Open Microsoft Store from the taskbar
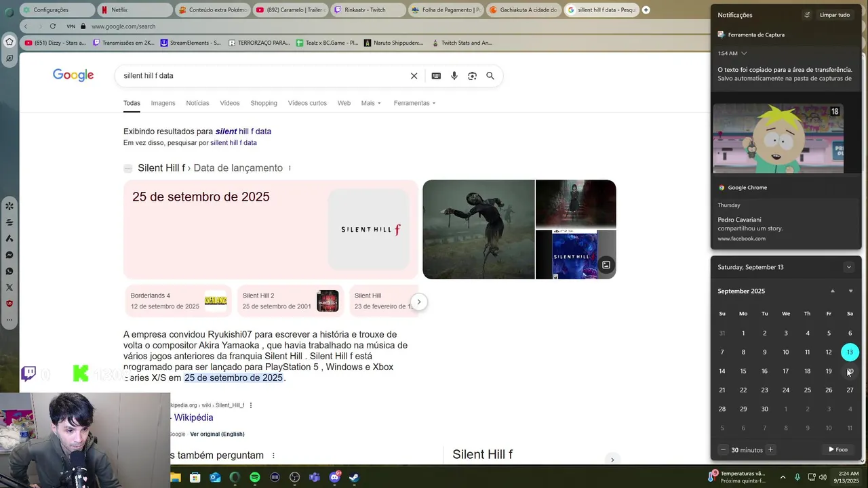The height and width of the screenshot is (488, 868). point(195,477)
